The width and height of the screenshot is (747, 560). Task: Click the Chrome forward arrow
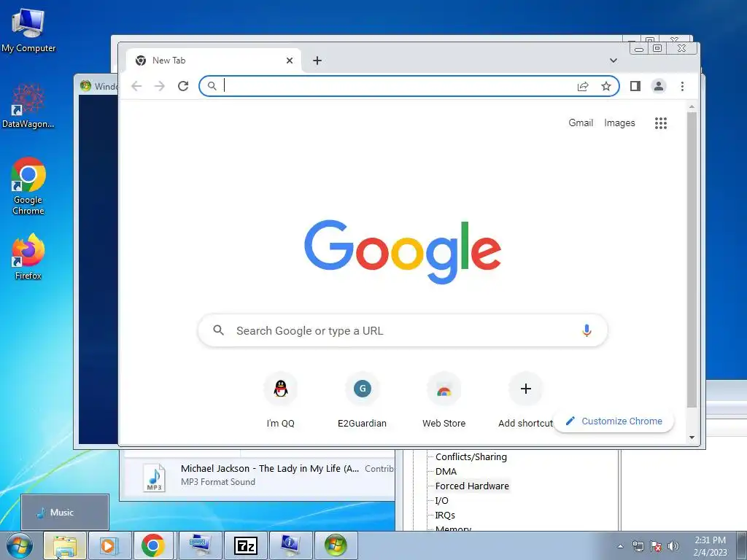[160, 86]
